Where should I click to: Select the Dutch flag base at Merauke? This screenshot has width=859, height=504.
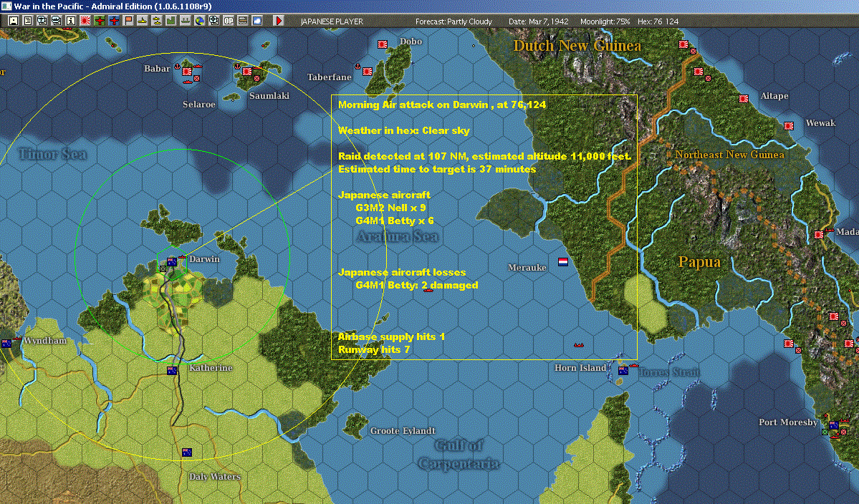tap(562, 261)
